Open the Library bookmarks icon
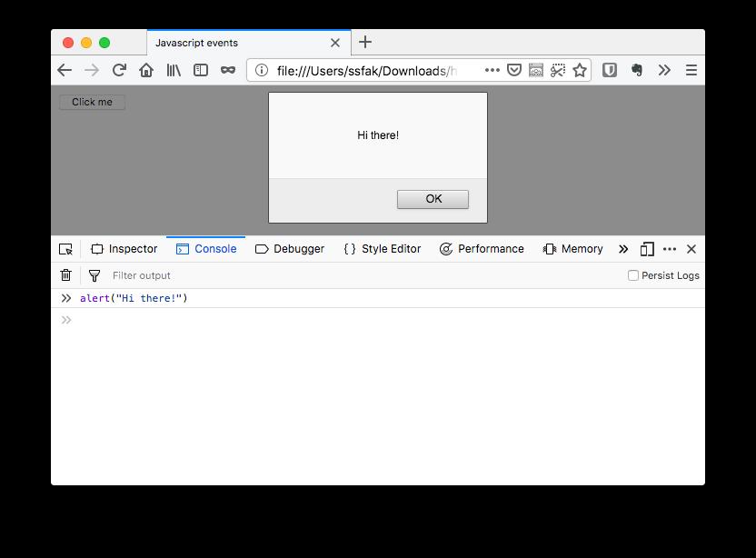 coord(174,70)
